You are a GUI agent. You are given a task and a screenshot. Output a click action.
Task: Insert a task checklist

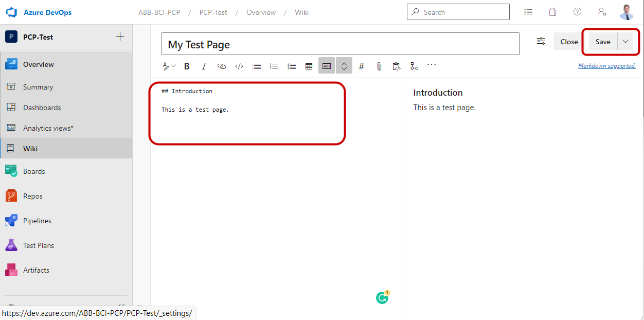click(x=292, y=66)
